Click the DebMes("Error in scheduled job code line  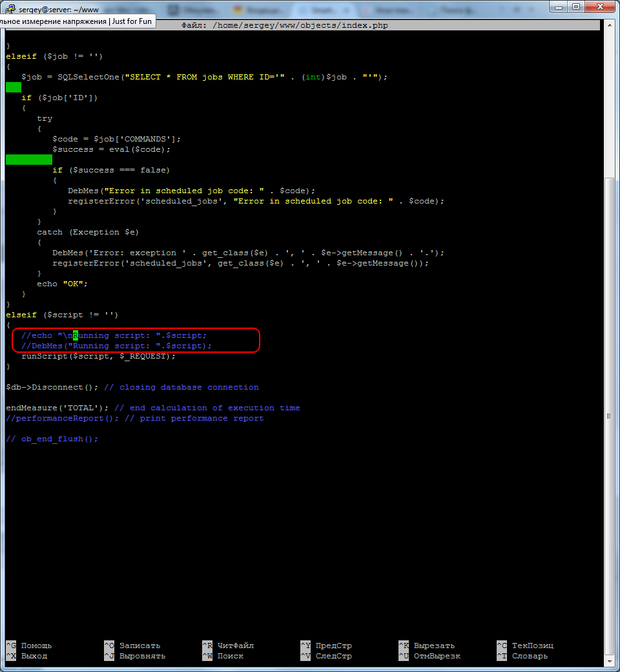point(192,191)
